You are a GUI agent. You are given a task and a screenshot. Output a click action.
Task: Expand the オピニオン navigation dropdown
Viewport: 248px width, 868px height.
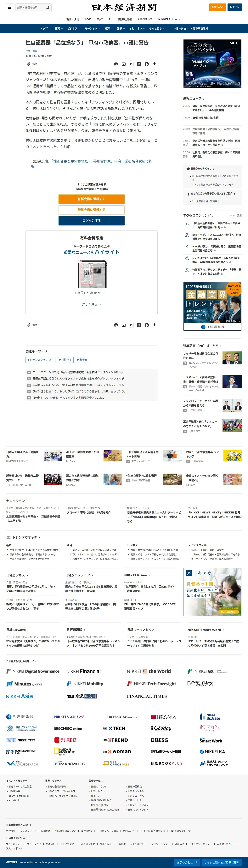[x=137, y=29]
